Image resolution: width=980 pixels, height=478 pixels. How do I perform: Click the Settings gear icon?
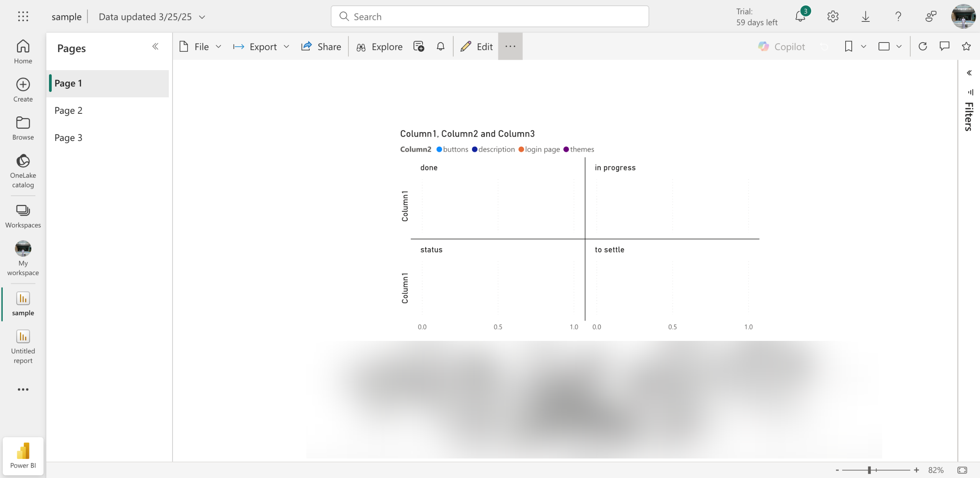pos(833,16)
